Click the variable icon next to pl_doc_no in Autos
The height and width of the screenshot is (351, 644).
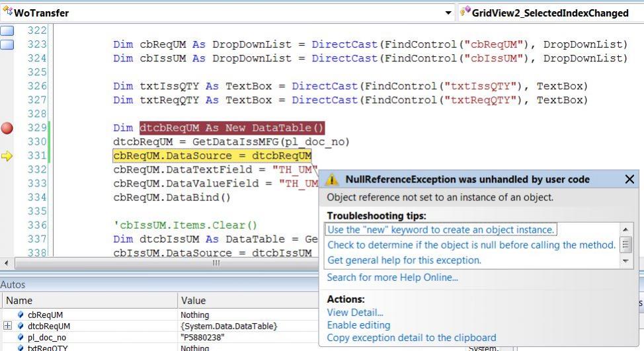(x=20, y=337)
